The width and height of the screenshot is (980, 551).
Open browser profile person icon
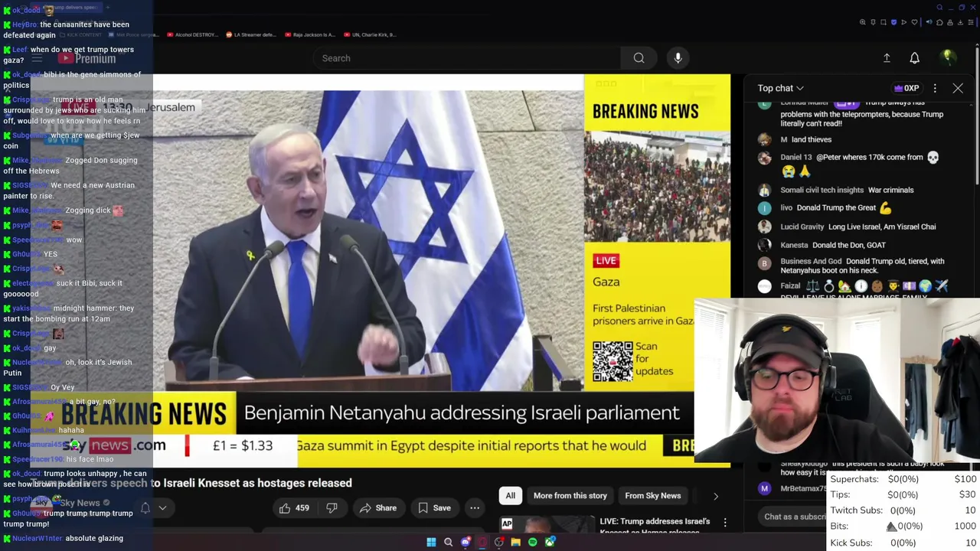click(950, 22)
